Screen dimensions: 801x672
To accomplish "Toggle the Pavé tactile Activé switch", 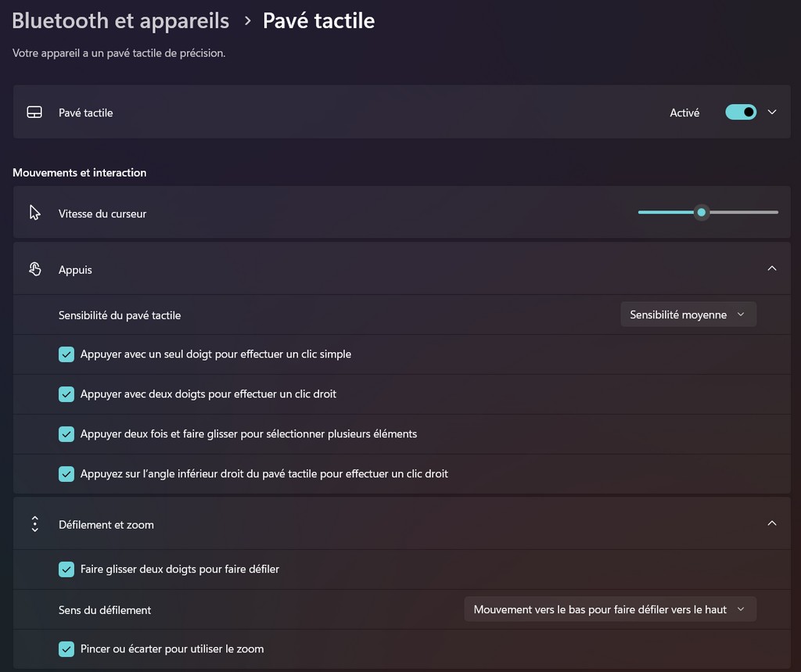I will [x=740, y=113].
